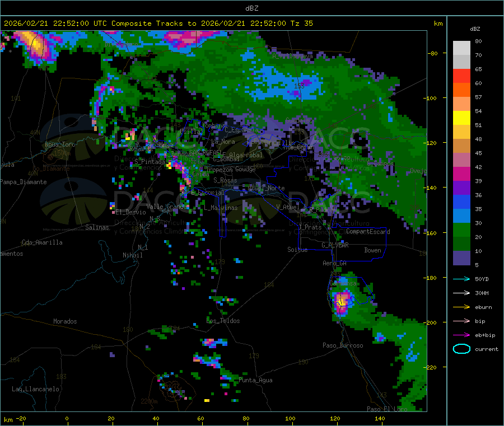This screenshot has width=504, height=426.
Task: Click the yellow eburn arrow legend icon
Action: 461,307
